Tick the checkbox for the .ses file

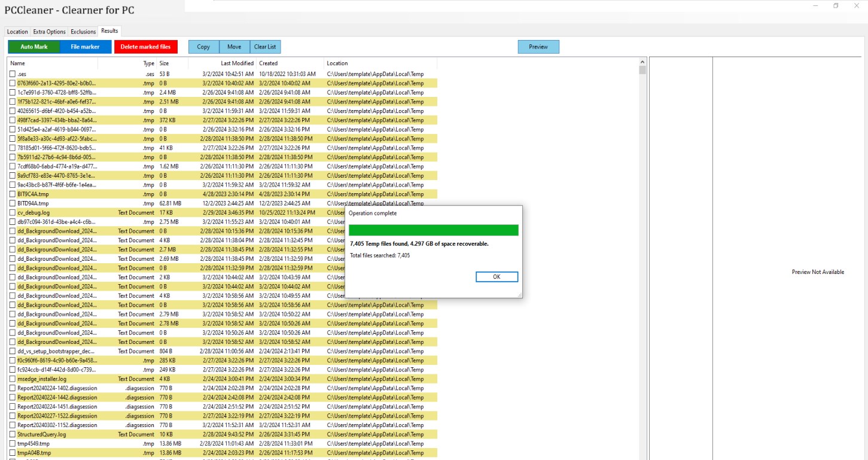12,74
